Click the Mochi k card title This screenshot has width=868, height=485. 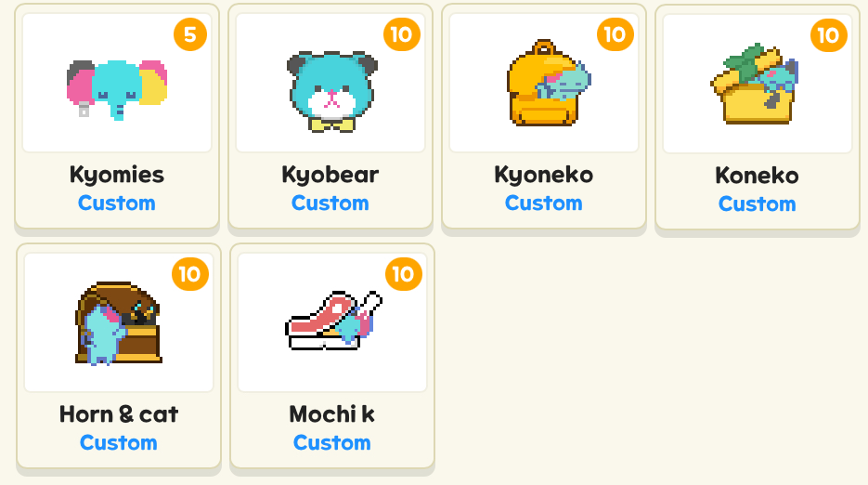tap(332, 414)
